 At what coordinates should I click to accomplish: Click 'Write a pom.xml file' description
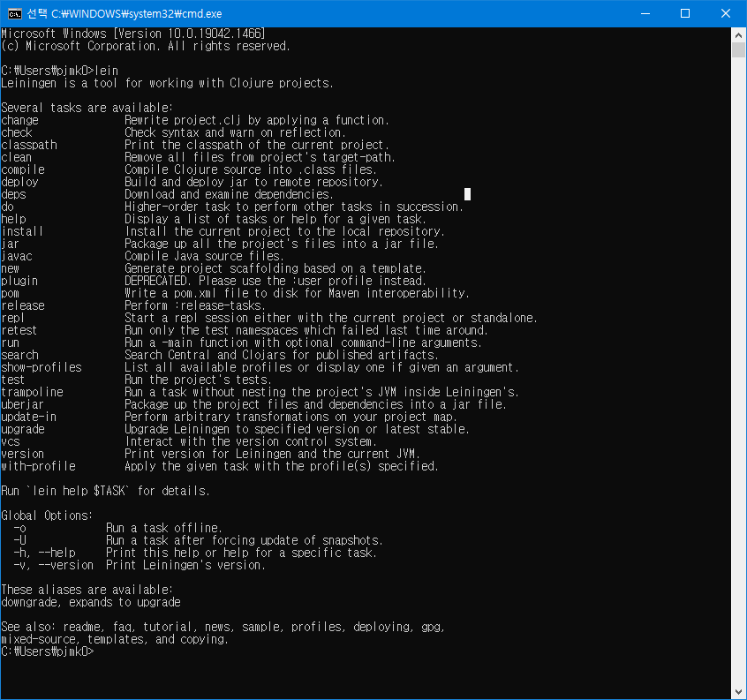pos(297,293)
